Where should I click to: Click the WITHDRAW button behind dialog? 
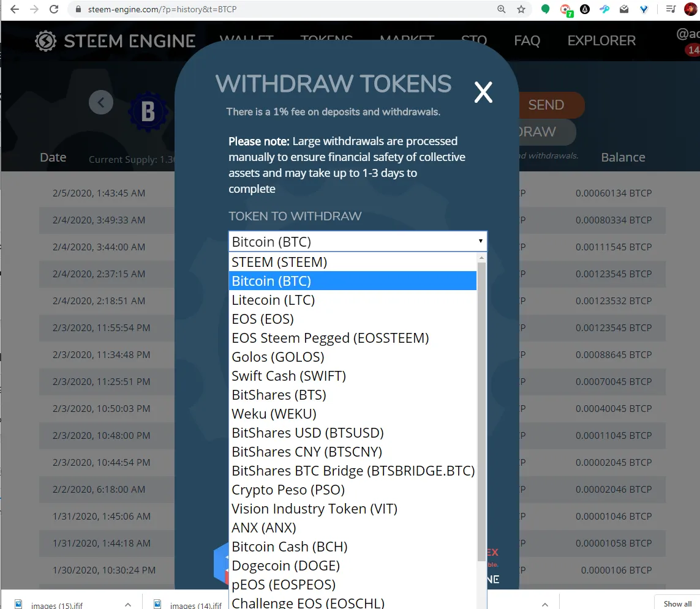click(x=548, y=132)
